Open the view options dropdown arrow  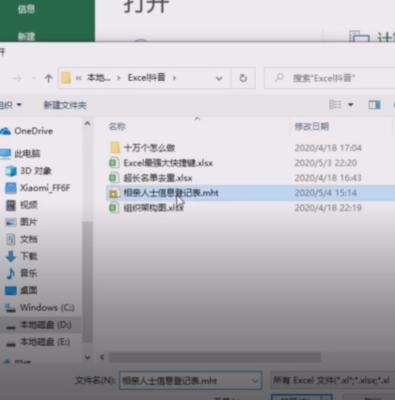click(351, 105)
